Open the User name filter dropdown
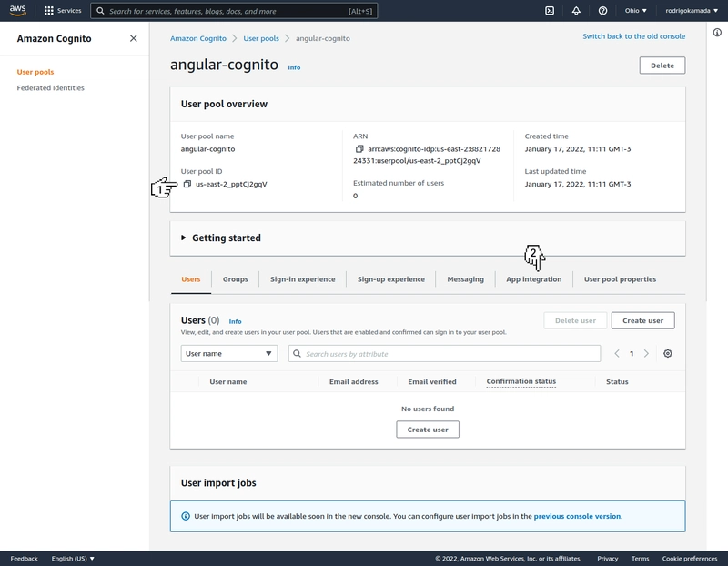The image size is (728, 566). pos(229,354)
